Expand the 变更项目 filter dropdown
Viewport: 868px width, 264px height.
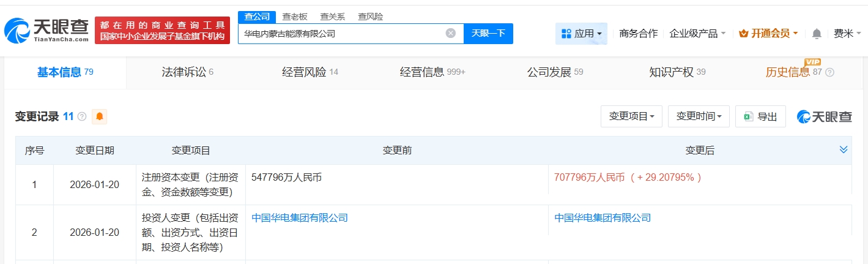pos(631,116)
